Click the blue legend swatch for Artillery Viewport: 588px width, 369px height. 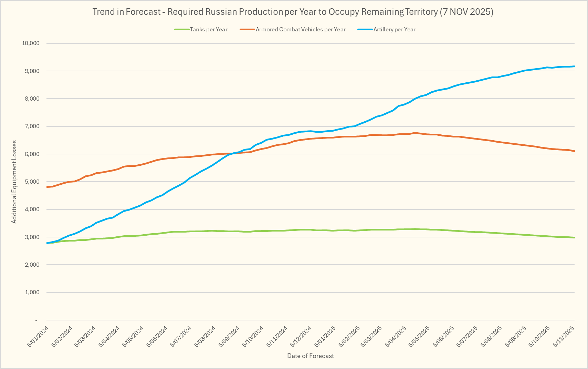pos(365,30)
